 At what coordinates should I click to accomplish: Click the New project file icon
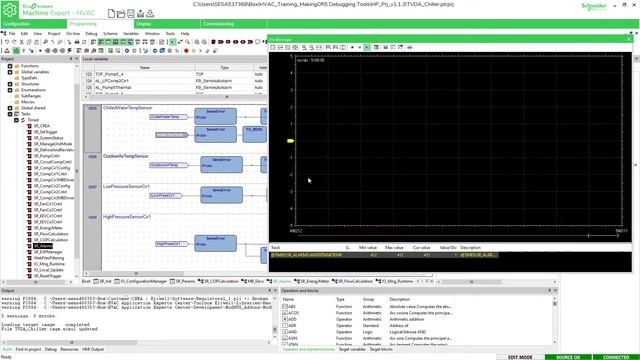coord(111,13)
